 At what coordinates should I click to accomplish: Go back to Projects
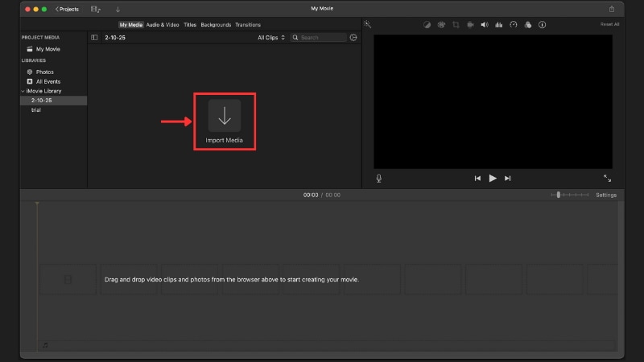(67, 9)
